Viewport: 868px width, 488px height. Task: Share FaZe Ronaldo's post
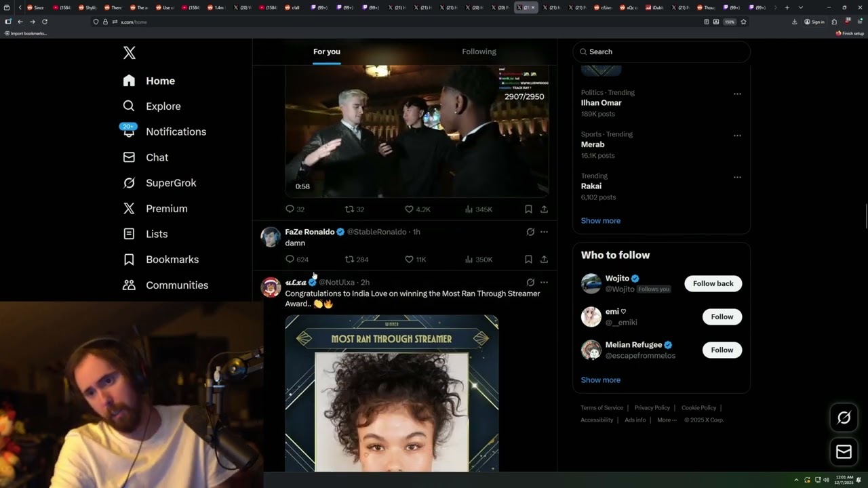[x=544, y=259]
